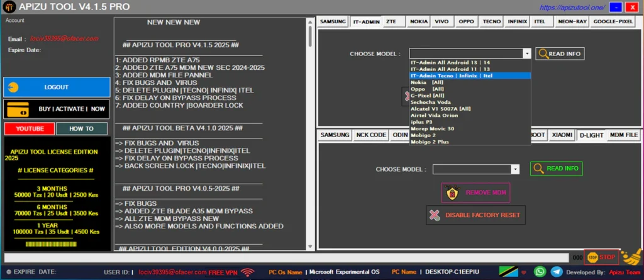Select G-Pixel [All] from model list
Image resolution: width=644 pixels, height=280 pixels.
[470, 96]
